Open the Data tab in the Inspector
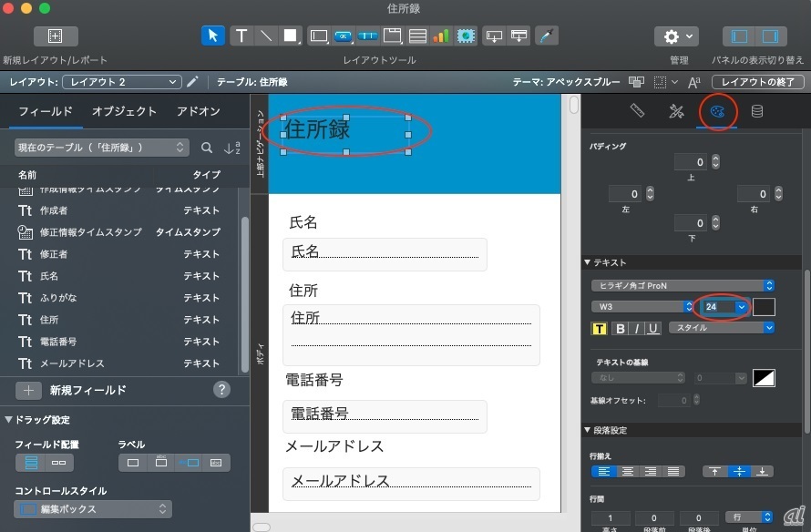The height and width of the screenshot is (532, 811). click(756, 111)
